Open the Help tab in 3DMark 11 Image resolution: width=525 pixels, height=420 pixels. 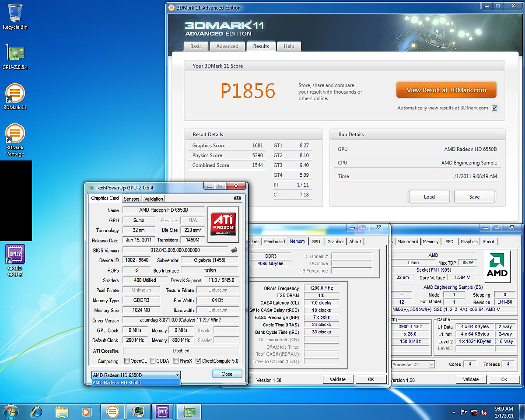(289, 46)
